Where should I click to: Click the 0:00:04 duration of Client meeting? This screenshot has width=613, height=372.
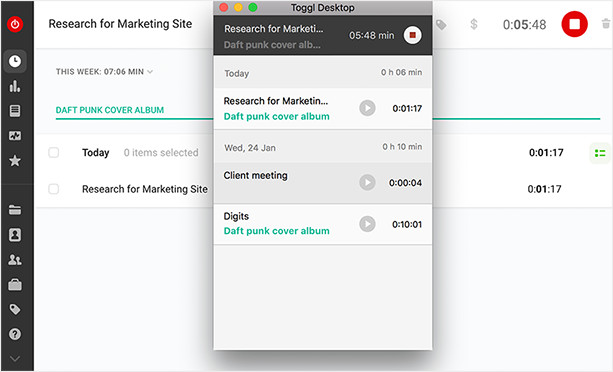[405, 183]
